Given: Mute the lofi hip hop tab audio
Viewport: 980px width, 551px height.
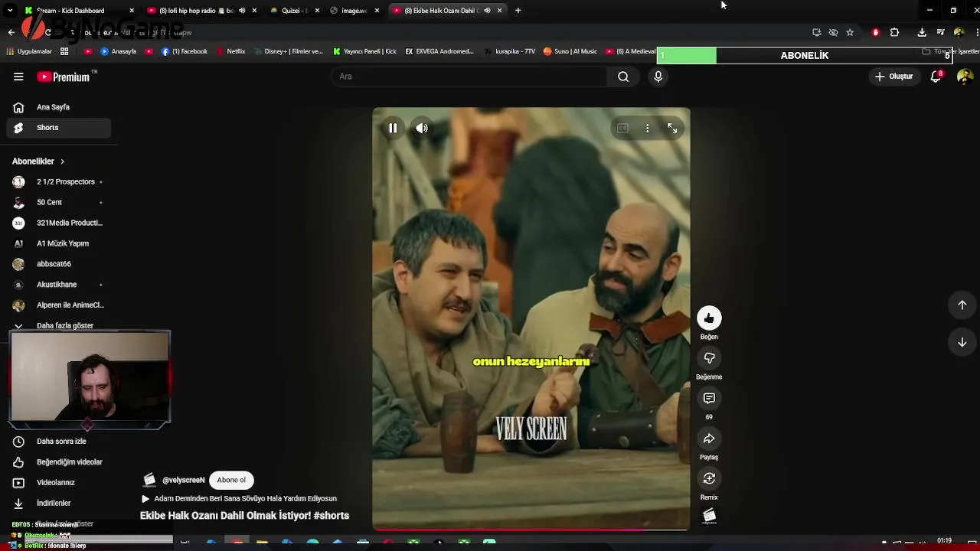Looking at the screenshot, I should tap(242, 11).
